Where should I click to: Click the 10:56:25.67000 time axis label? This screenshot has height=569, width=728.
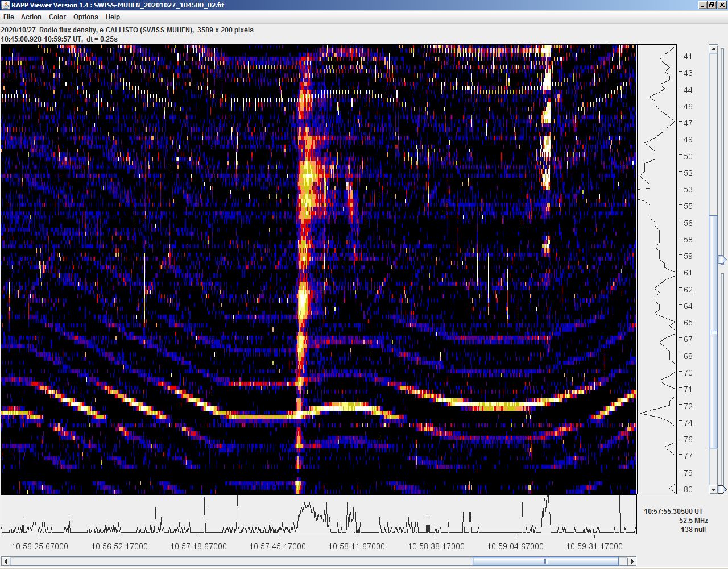tap(40, 546)
